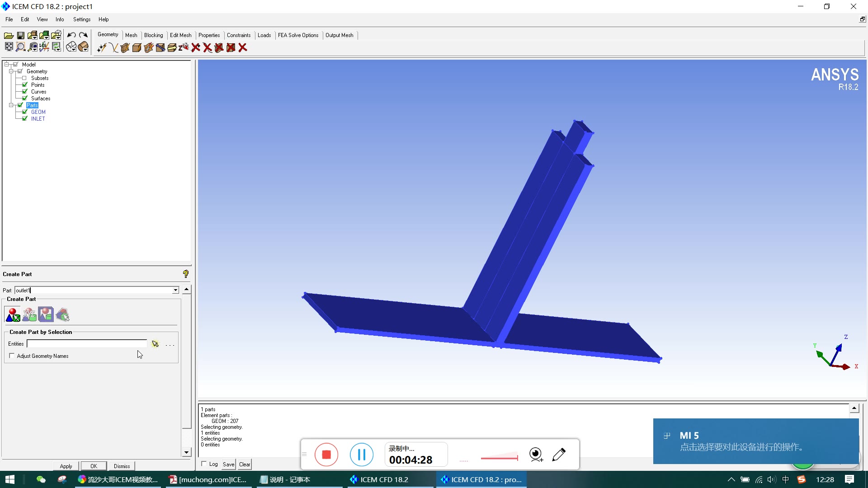868x488 pixels.
Task: Collapse the Parts tree branch
Action: 11,105
